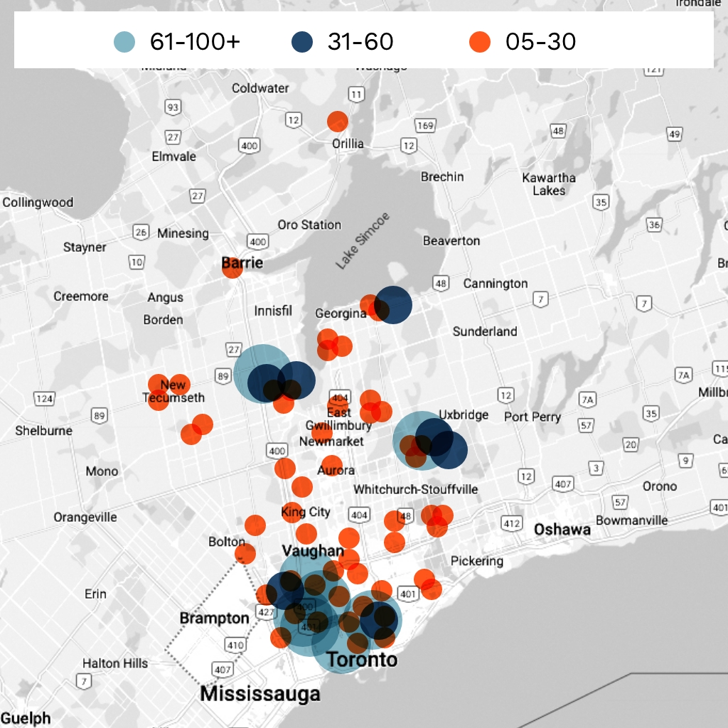Click the Highway 124 shield
Image resolution: width=728 pixels, height=728 pixels.
44,399
